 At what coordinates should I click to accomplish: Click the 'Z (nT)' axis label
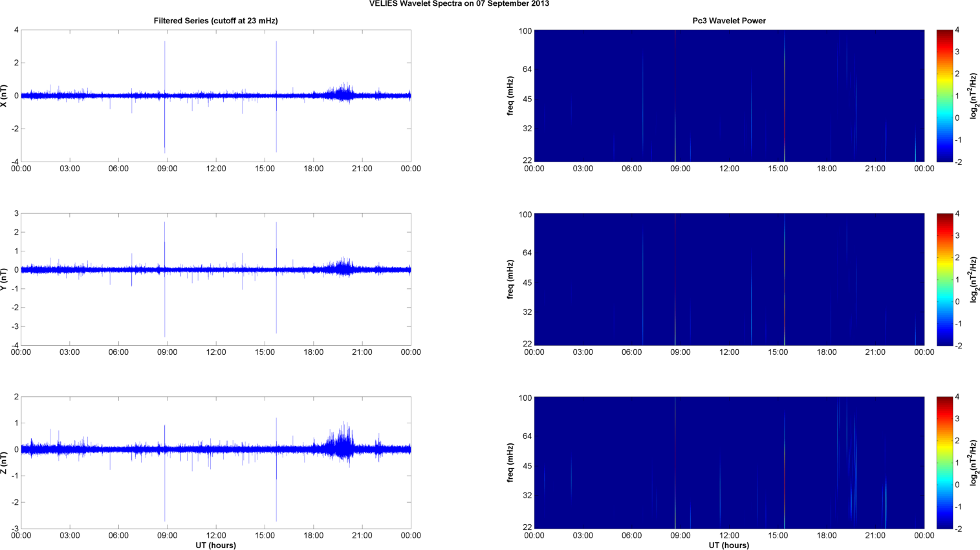tap(5, 463)
